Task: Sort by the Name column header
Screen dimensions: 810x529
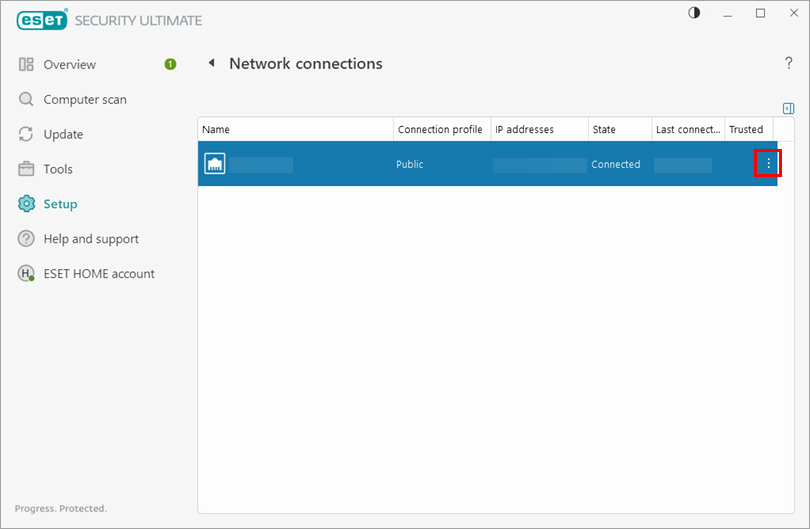Action: pyautogui.click(x=295, y=130)
